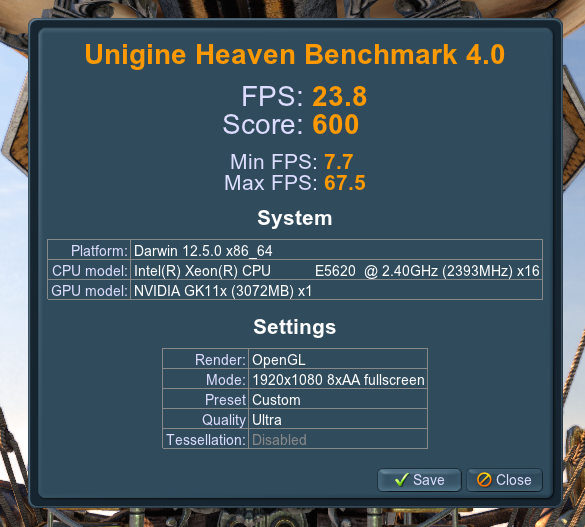The image size is (585, 527).
Task: Click the orange prohibition icon on Close
Action: coord(484,480)
